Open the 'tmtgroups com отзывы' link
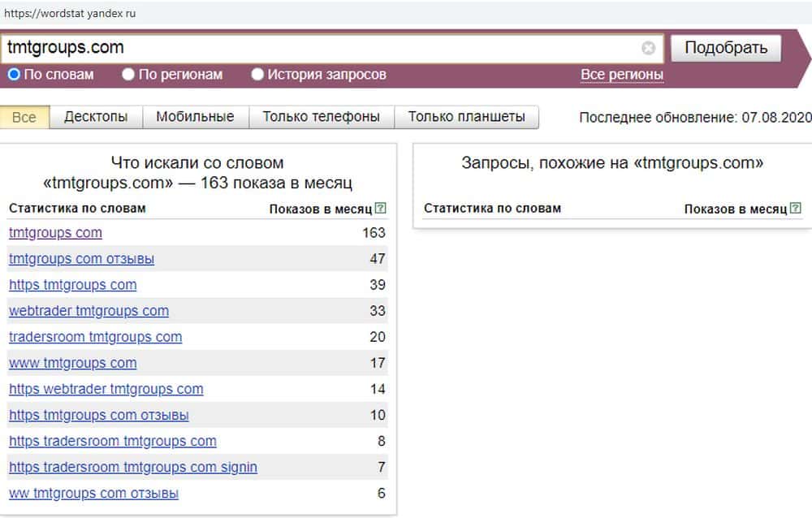The height and width of the screenshot is (518, 812). tap(81, 258)
